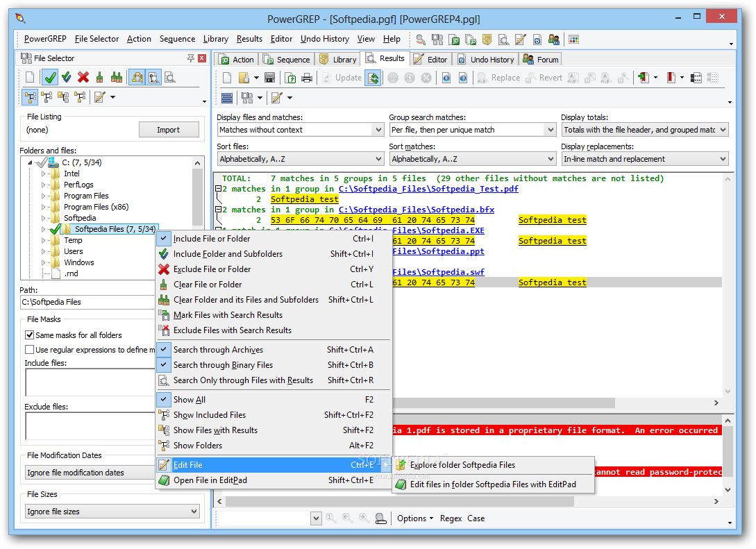Click the Show Included Files tree icon

47,97
